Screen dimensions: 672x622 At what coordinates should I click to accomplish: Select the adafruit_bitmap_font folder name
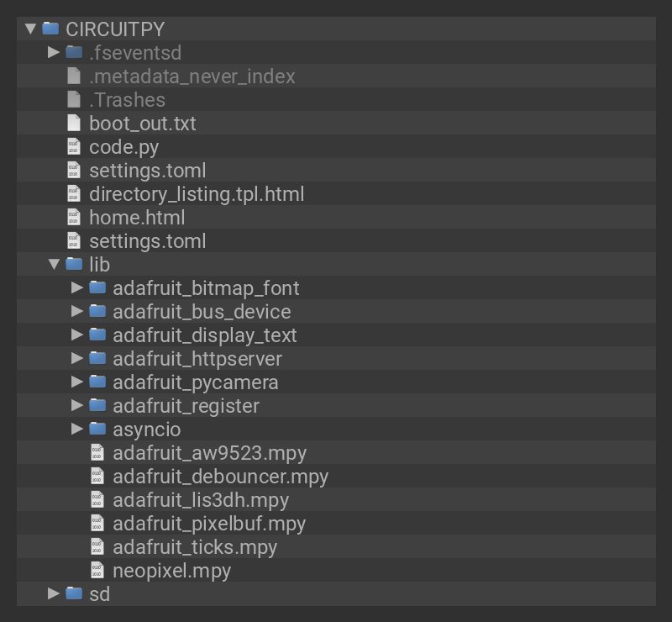click(x=206, y=288)
